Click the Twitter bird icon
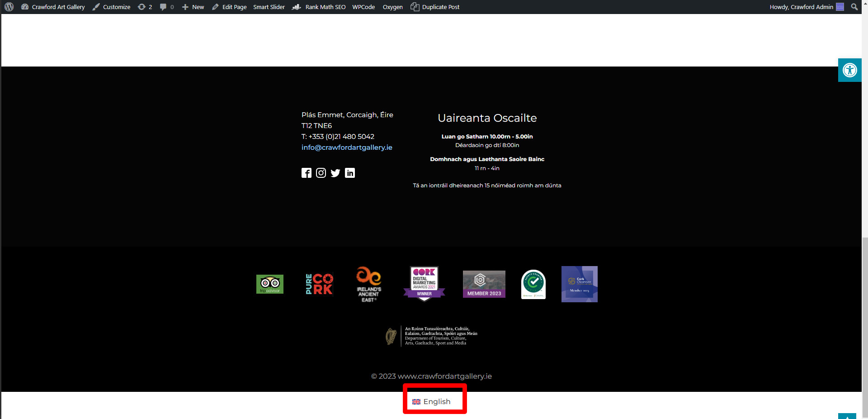This screenshot has height=419, width=868. pyautogui.click(x=335, y=173)
